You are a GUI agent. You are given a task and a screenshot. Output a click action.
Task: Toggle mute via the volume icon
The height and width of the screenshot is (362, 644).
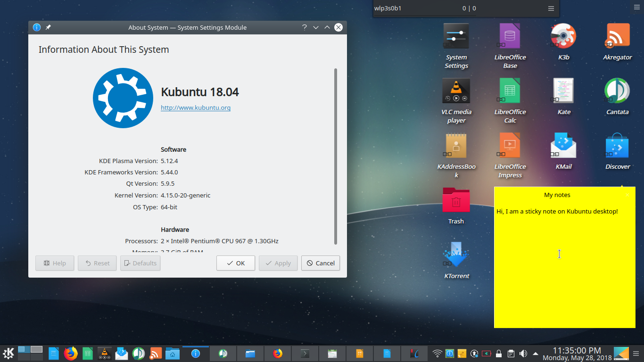pyautogui.click(x=523, y=353)
